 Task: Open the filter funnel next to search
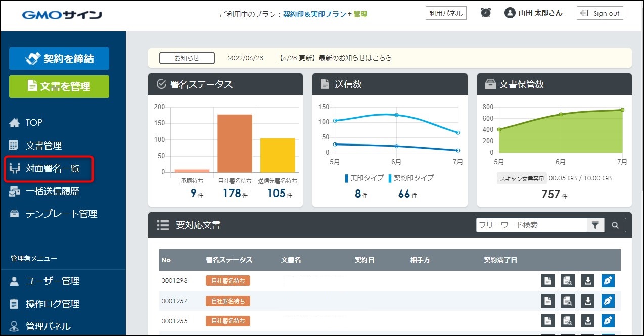click(x=595, y=225)
